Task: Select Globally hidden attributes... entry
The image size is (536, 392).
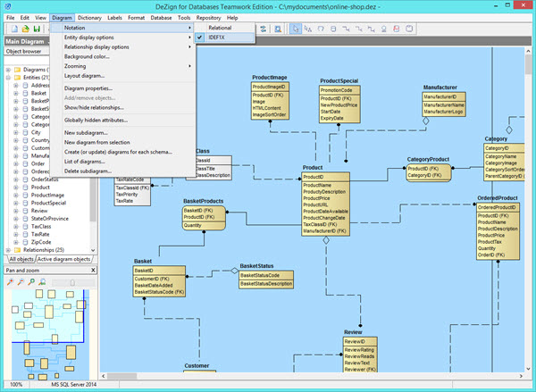Action: [x=122, y=120]
